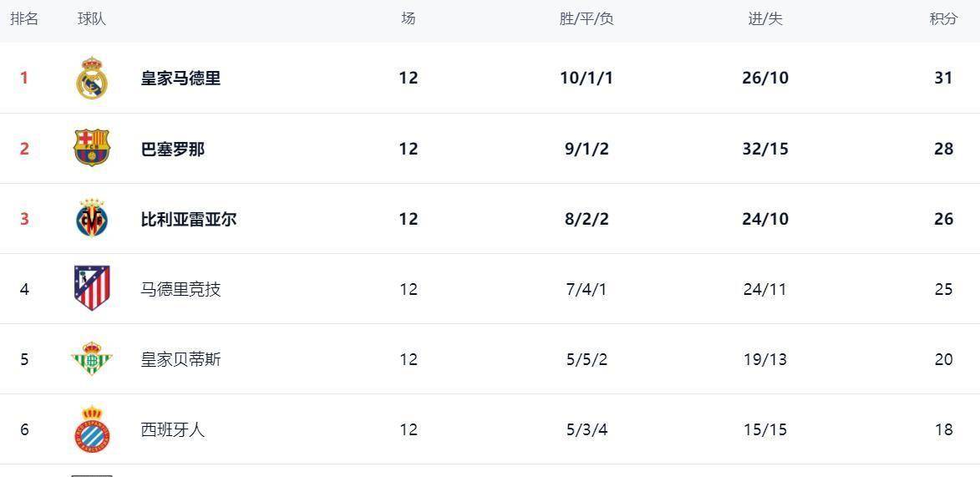Click the Villarreal club crest
980x477 pixels.
(x=92, y=219)
